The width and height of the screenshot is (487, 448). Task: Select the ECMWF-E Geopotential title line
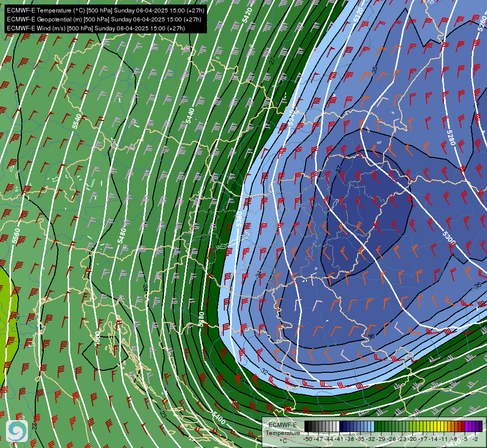click(104, 19)
